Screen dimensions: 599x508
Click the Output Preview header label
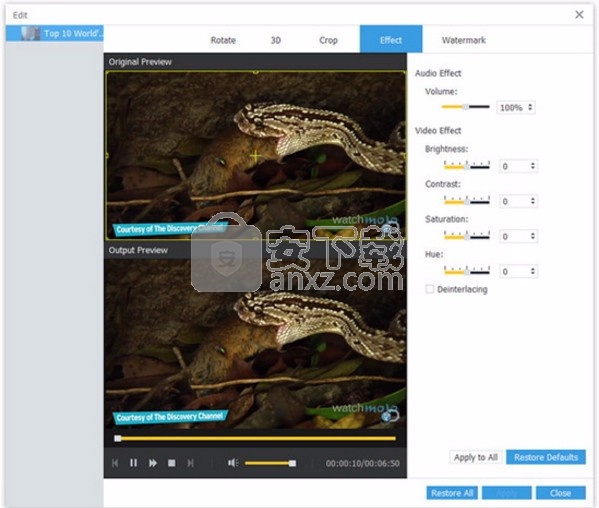pos(138,250)
